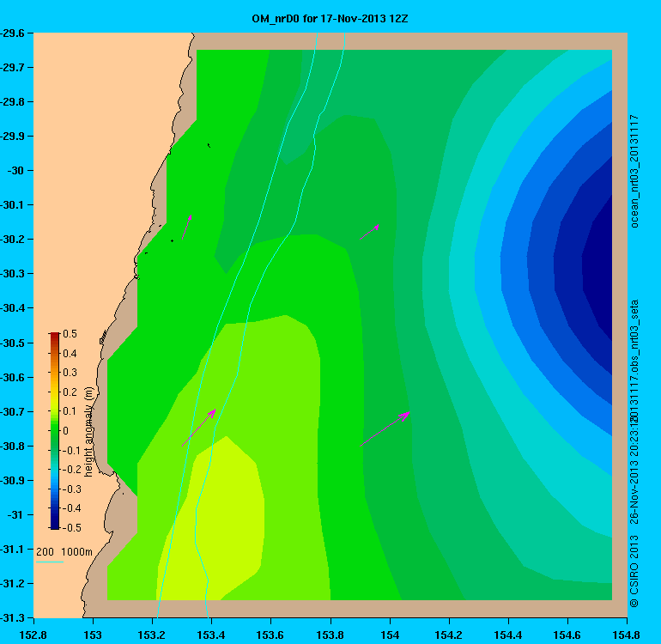The height and width of the screenshot is (644, 661).
Task: Click the -0.2 colorbar tick label
Action: coord(71,470)
